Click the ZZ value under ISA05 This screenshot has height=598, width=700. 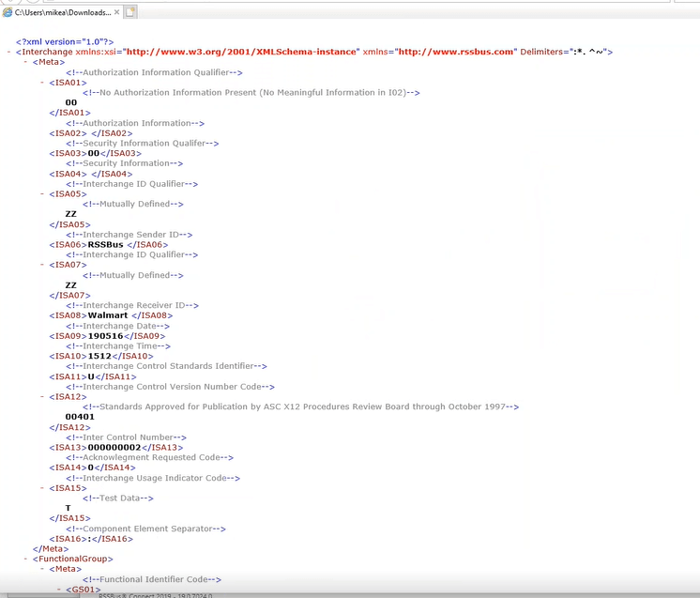point(71,214)
